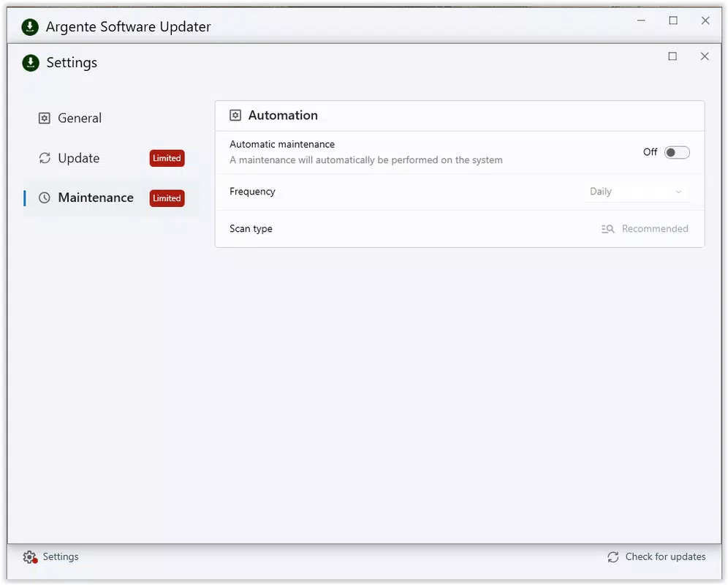Switch to the Update settings section
The width and height of the screenshot is (728, 585).
pyautogui.click(x=110, y=158)
